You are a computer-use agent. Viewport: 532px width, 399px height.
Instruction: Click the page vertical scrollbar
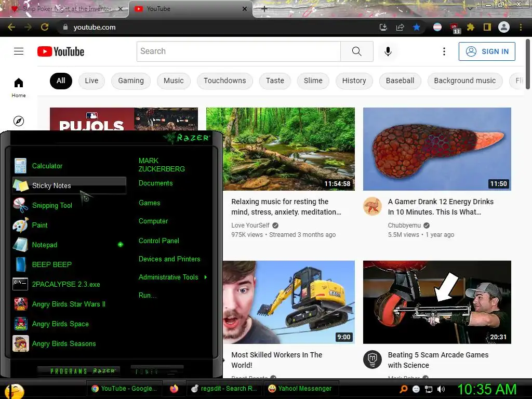[x=527, y=64]
